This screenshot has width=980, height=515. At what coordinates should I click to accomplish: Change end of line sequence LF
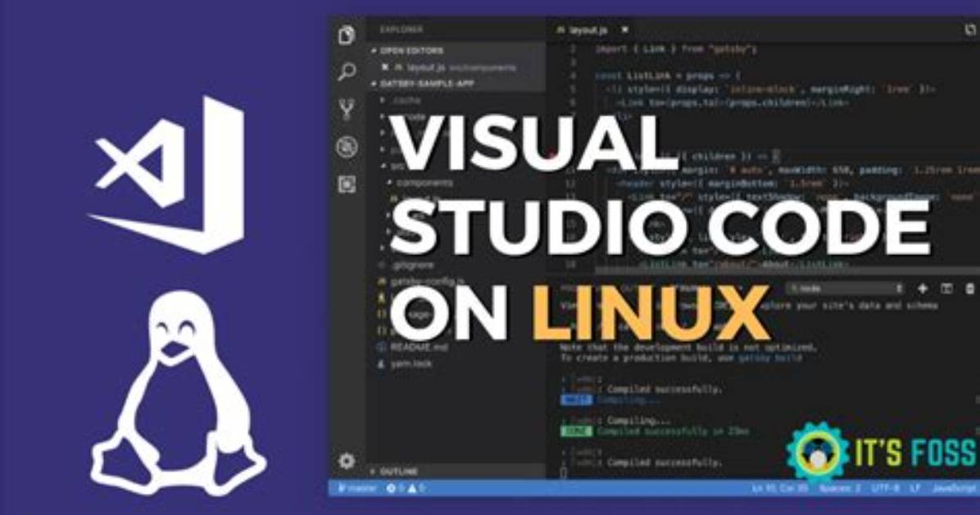coord(915,488)
